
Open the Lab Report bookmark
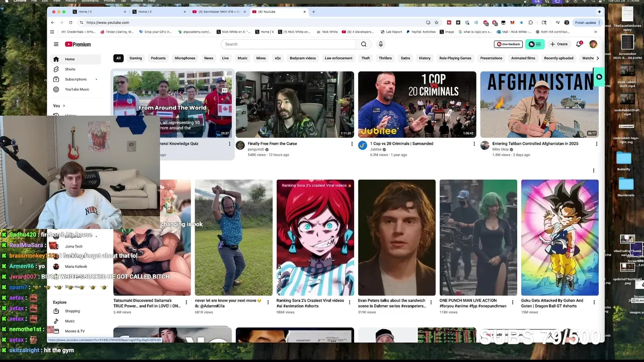point(391,32)
